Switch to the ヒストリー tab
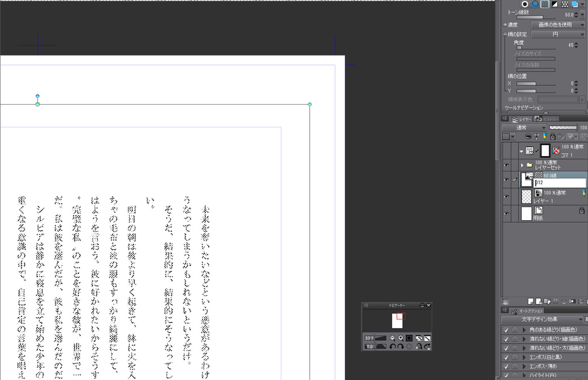Image resolution: width=588 pixels, height=380 pixels. 547,119
